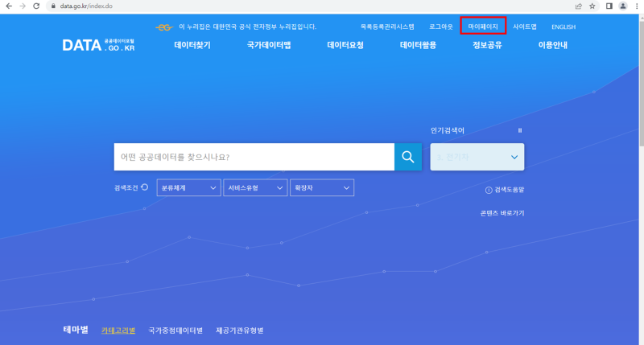
Task: Click the magnifier search button
Action: tap(408, 157)
